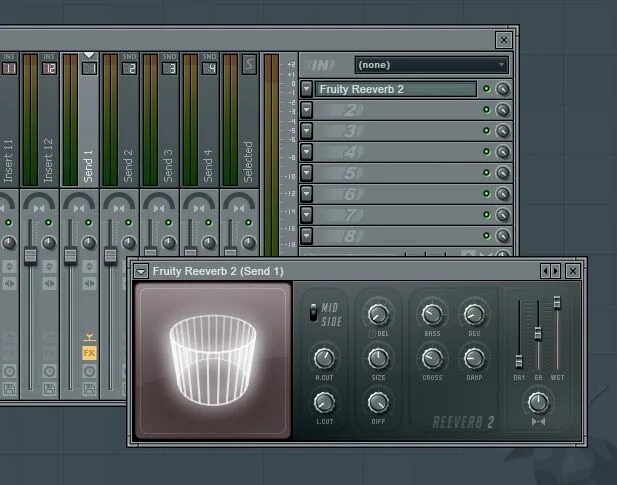
Task: Open the effect slot 3 dropdown arrow
Action: 307,131
